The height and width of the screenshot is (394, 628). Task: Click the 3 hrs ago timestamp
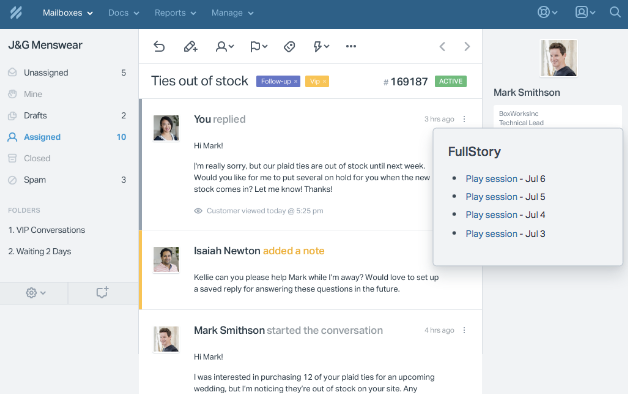tap(439, 119)
